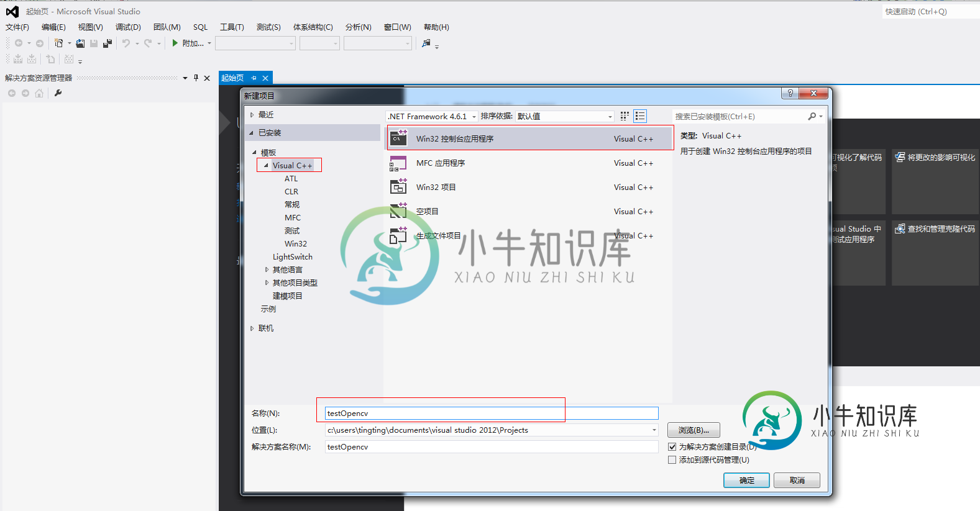Click the Visual Studio logo in title bar
Screen dimensions: 980x511
click(x=12, y=11)
